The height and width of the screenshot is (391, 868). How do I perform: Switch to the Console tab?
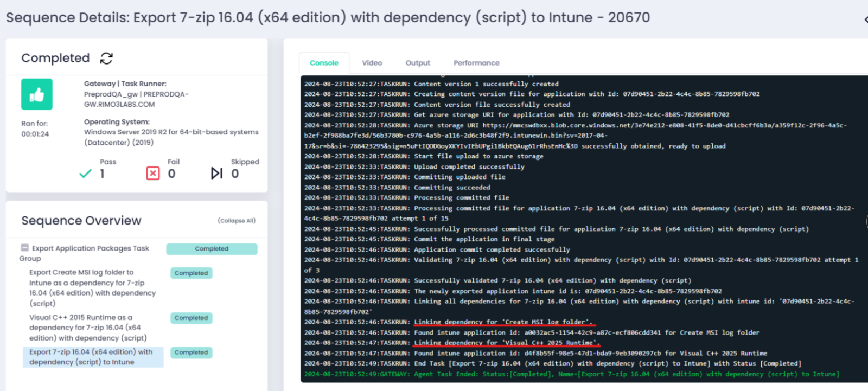point(324,63)
